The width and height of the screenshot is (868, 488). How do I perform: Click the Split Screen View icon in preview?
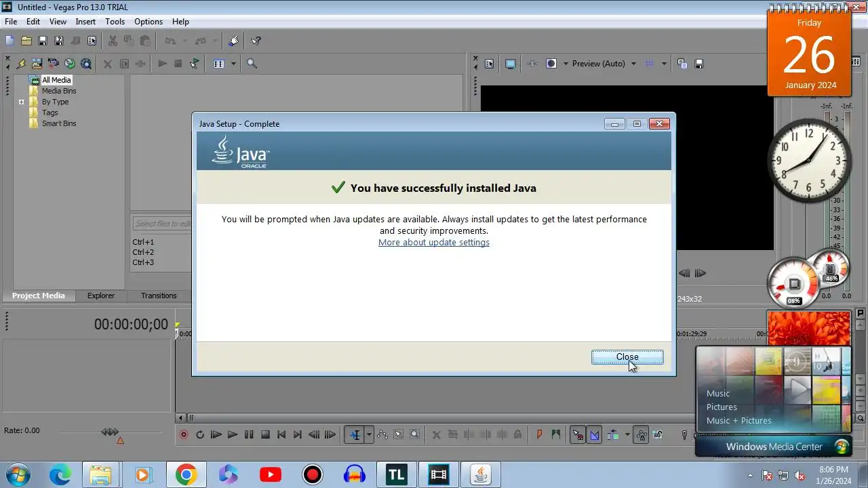tap(551, 64)
